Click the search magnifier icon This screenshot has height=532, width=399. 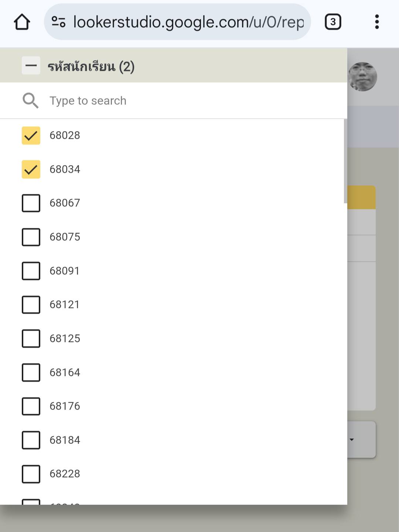30,100
